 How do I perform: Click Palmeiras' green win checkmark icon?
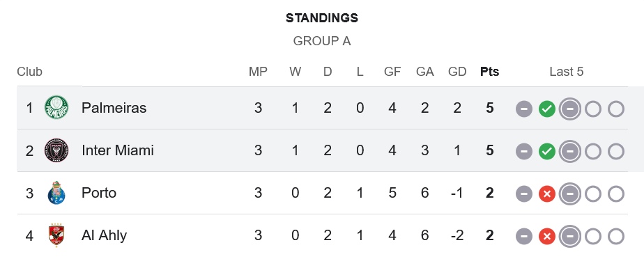tap(546, 109)
